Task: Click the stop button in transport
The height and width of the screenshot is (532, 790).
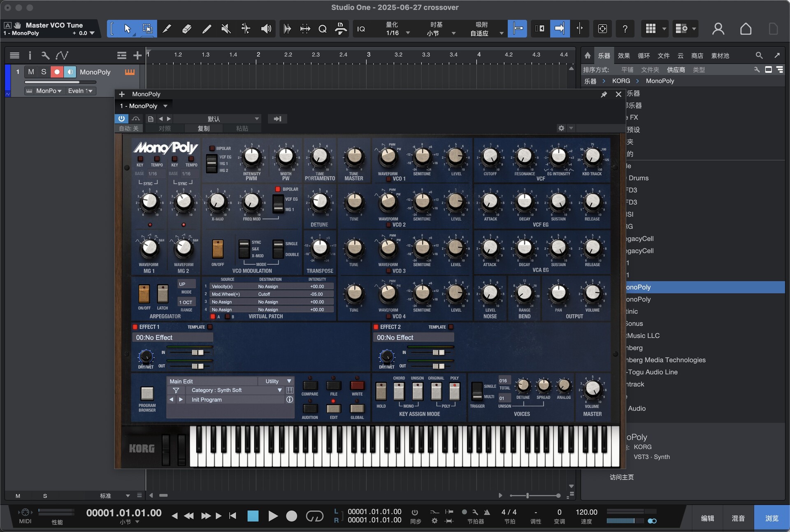Action: pyautogui.click(x=253, y=516)
